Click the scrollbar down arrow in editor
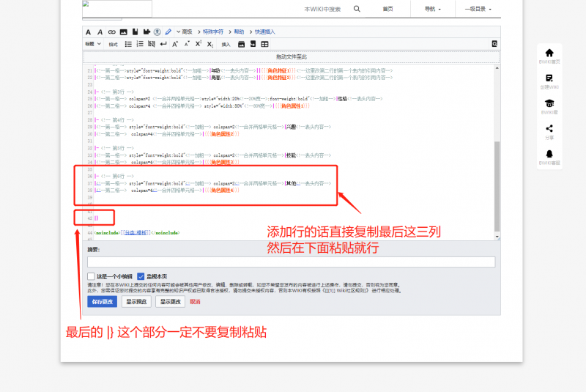This screenshot has width=586, height=392. click(x=497, y=237)
